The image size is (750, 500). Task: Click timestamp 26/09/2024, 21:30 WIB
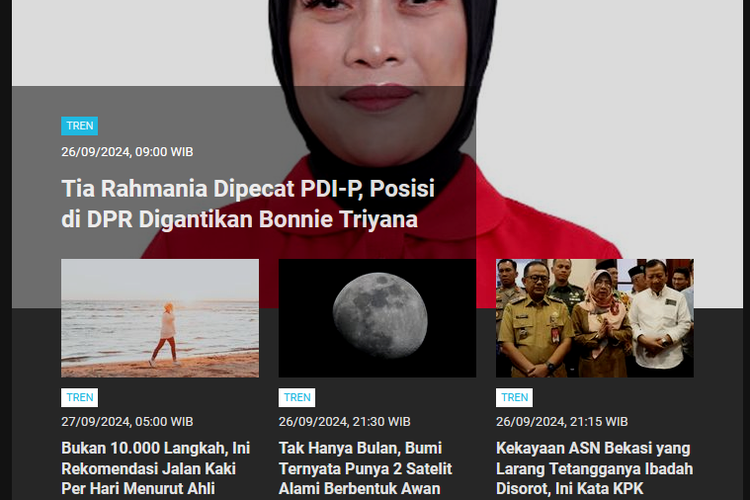[x=344, y=422]
